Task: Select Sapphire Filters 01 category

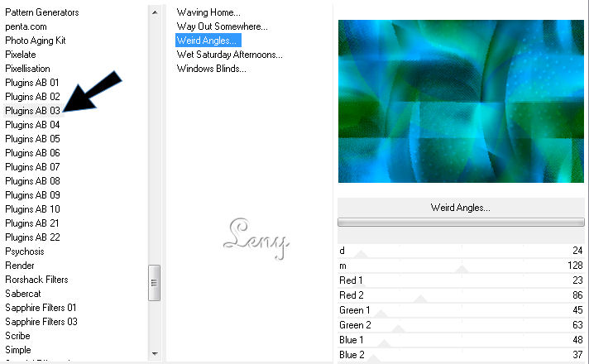Action: (x=41, y=308)
